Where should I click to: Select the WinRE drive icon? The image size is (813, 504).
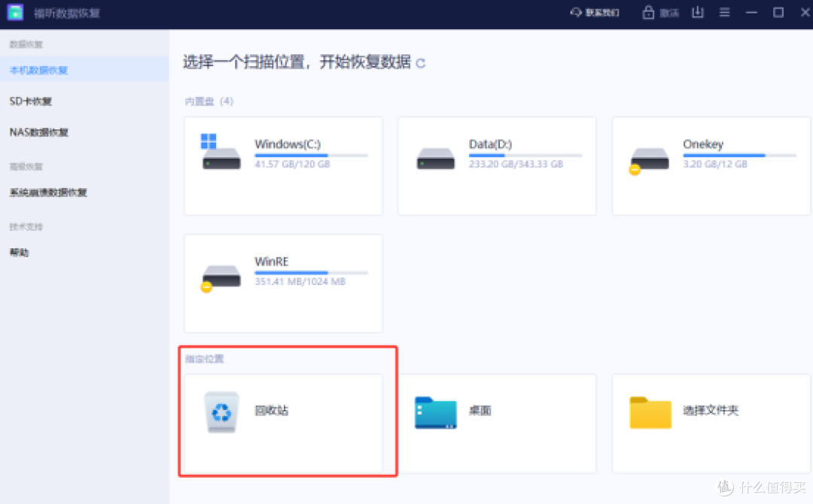coord(221,278)
